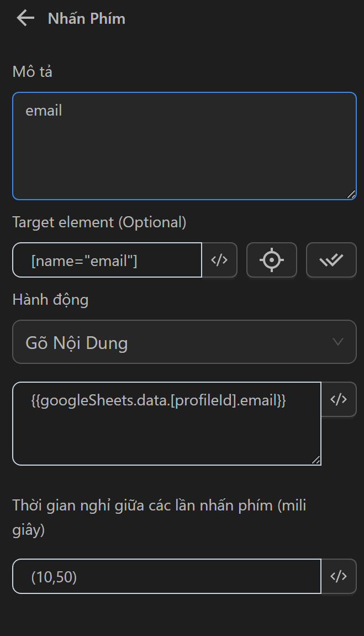The height and width of the screenshot is (636, 364).
Task: Click the Mô tả label
Action: (33, 72)
